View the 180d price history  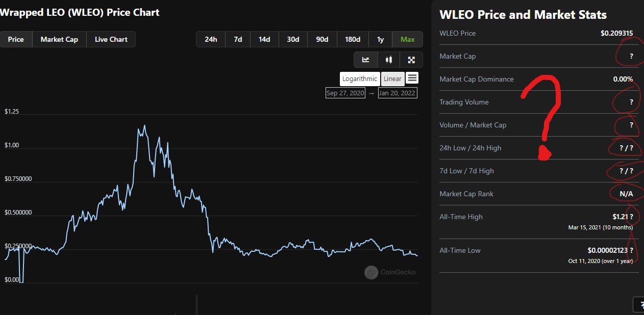(x=353, y=39)
